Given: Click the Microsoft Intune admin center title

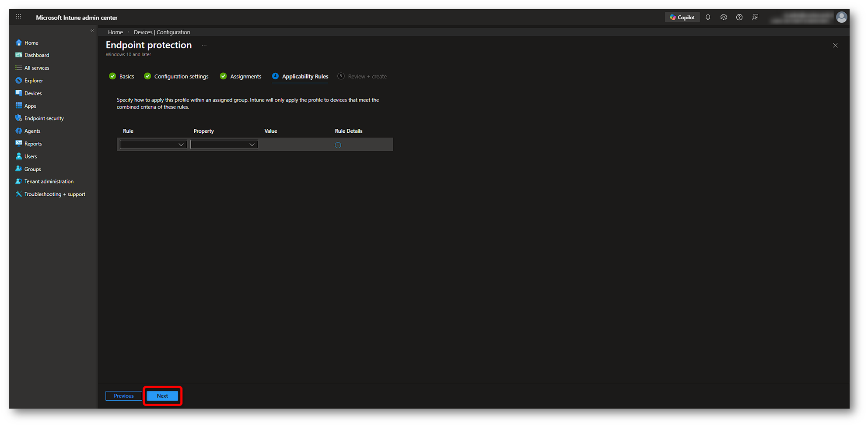Looking at the screenshot, I should [x=77, y=18].
